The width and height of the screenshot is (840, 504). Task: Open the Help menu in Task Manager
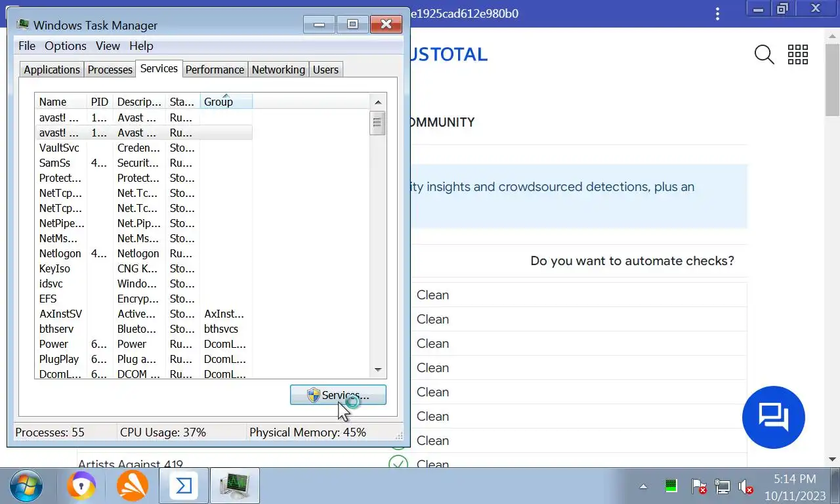click(x=141, y=46)
